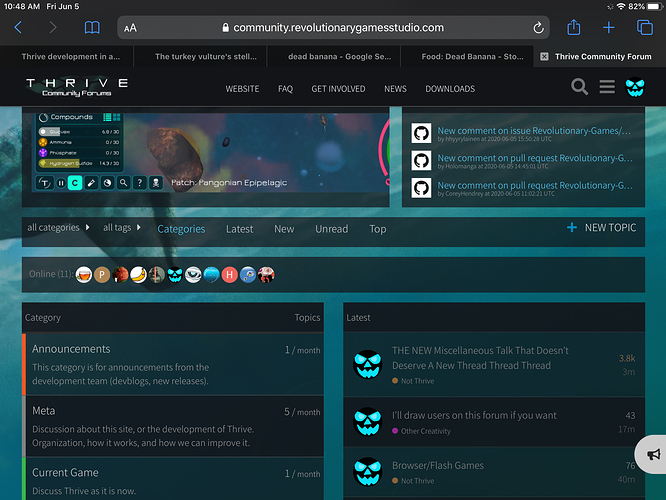Image resolution: width=666 pixels, height=500 pixels.
Task: Open the DOWNLOADS nav link
Action: pyautogui.click(x=450, y=89)
